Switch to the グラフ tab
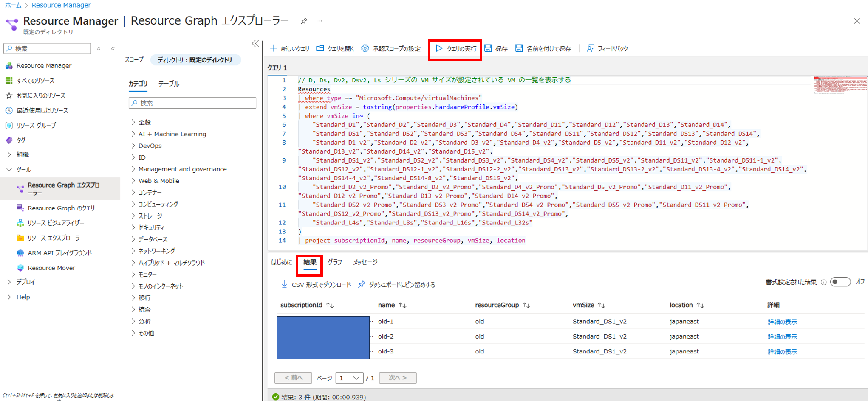The height and width of the screenshot is (401, 868). click(x=334, y=262)
